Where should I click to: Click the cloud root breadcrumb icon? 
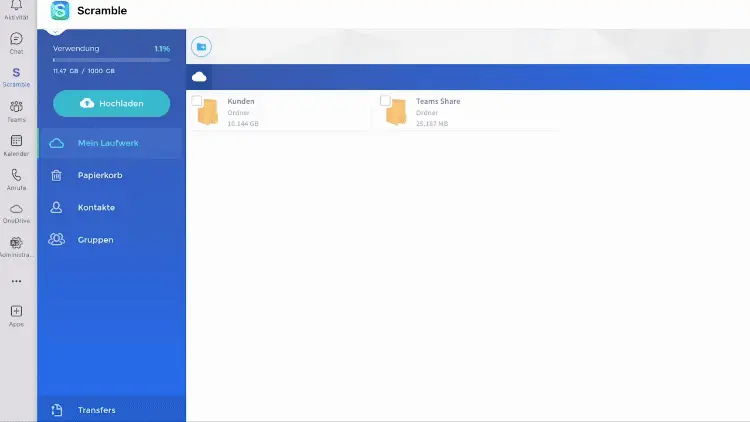click(x=199, y=77)
